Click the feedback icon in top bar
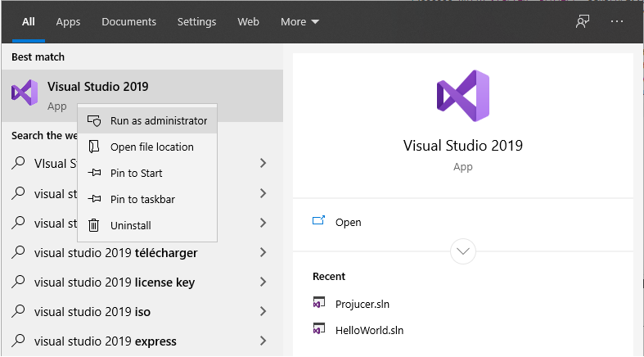Image resolution: width=644 pixels, height=357 pixels. 583,22
